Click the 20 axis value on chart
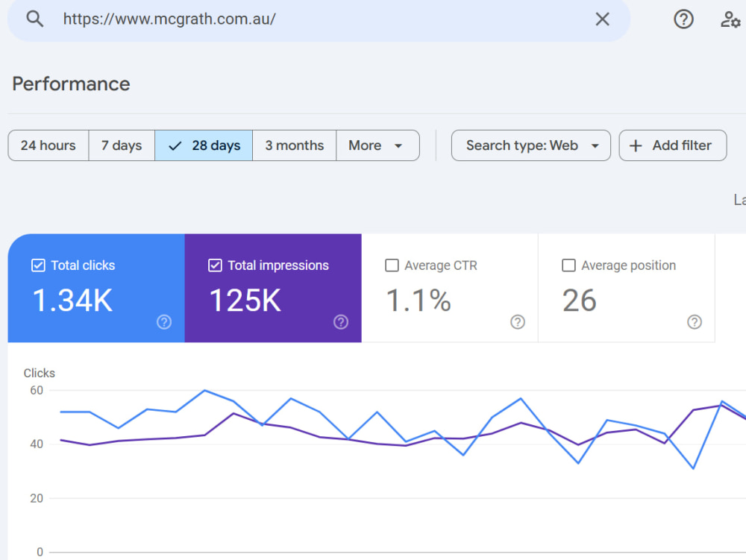Viewport: 746px width, 560px height. pyautogui.click(x=37, y=498)
